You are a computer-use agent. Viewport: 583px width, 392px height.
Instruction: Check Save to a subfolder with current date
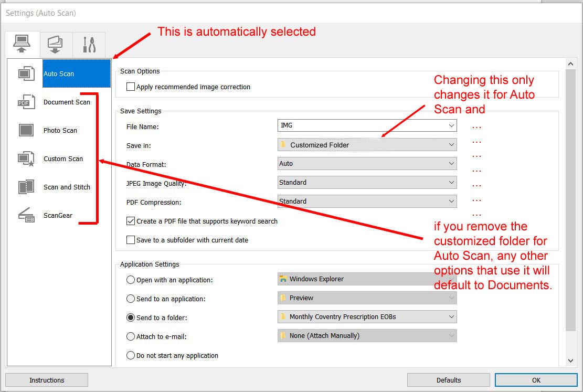(131, 240)
